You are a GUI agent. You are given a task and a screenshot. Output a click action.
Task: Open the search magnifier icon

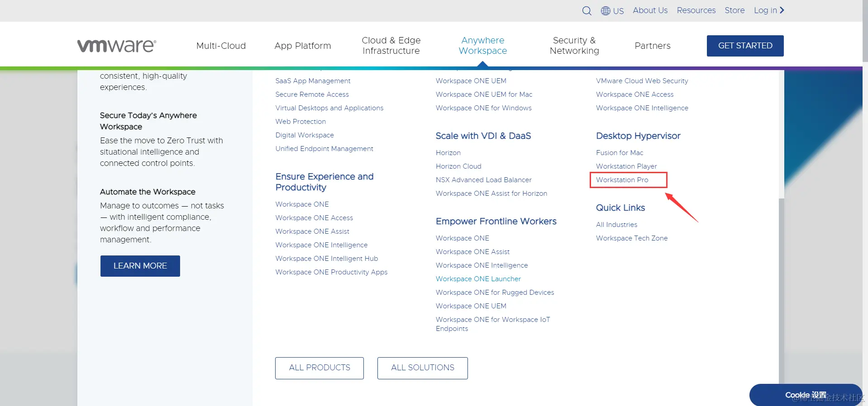(587, 10)
